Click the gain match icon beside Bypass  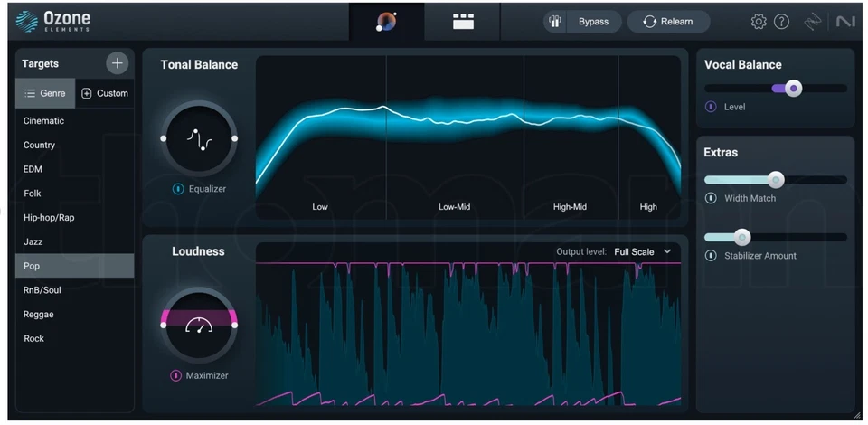click(554, 22)
